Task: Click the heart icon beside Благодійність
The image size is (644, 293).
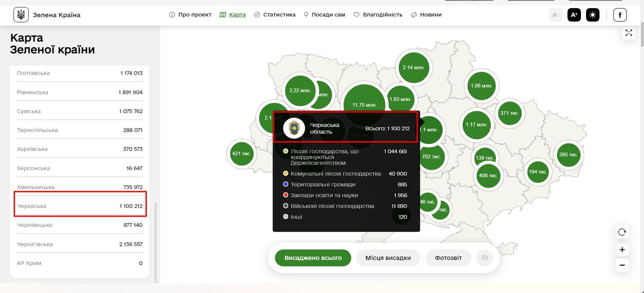Action: point(356,15)
